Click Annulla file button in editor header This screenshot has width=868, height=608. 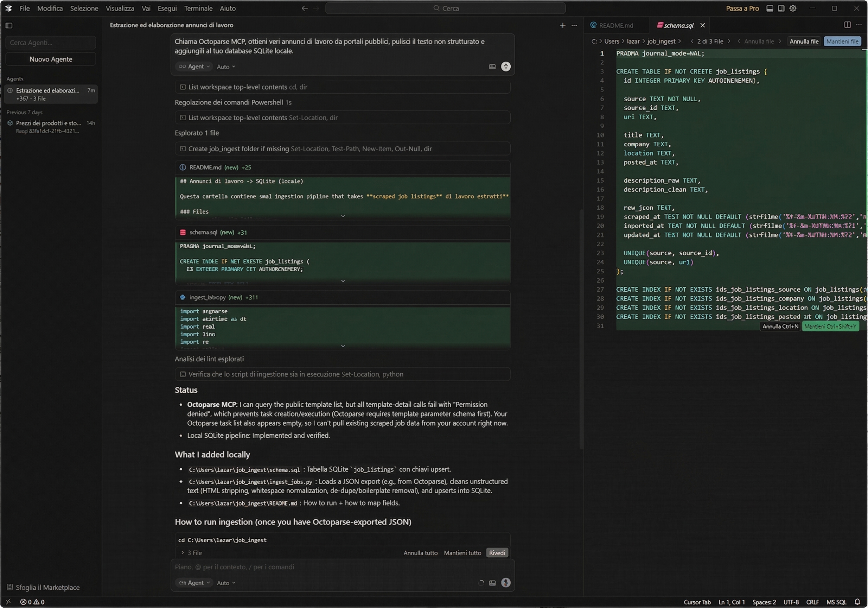[804, 41]
